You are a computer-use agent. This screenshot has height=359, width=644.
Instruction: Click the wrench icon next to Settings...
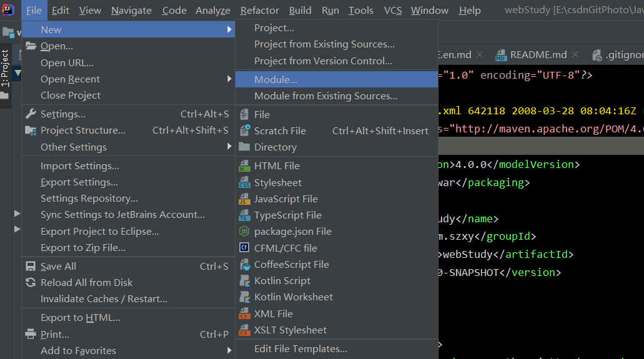click(x=31, y=114)
